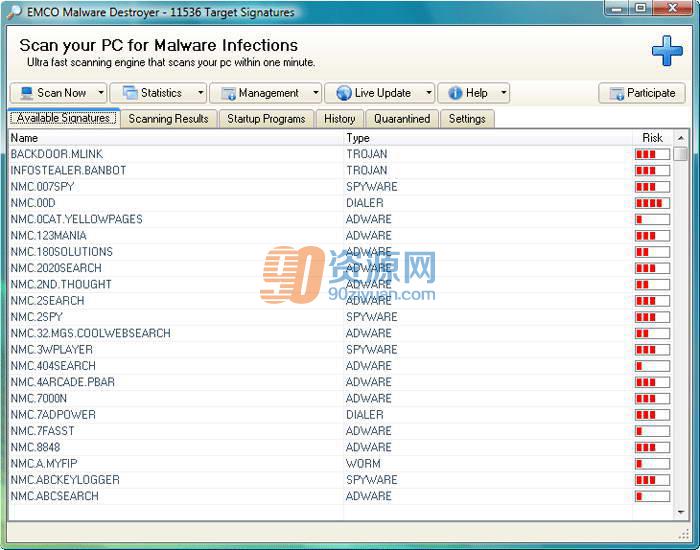Select the NMC.2020SEARCH entry
The width and height of the screenshot is (700, 550).
pyautogui.click(x=341, y=268)
